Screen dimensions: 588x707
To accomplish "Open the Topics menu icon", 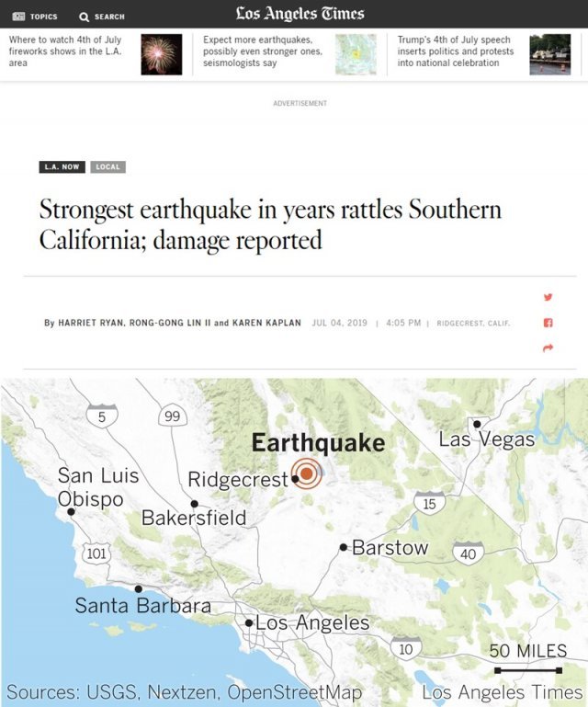I will (18, 17).
